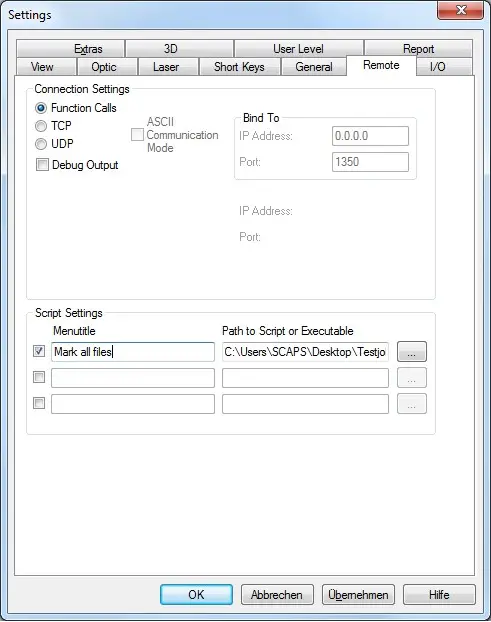
Task: Enable Debug Output checkbox
Action: [x=42, y=165]
